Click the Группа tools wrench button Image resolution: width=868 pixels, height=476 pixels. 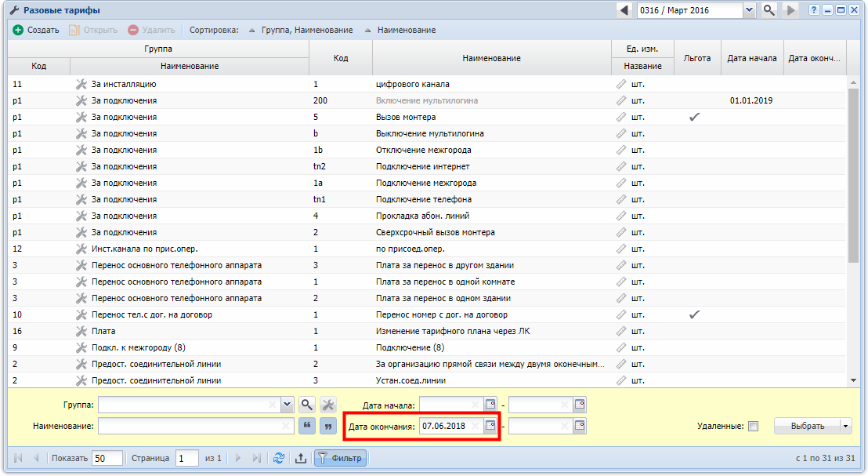click(x=328, y=405)
